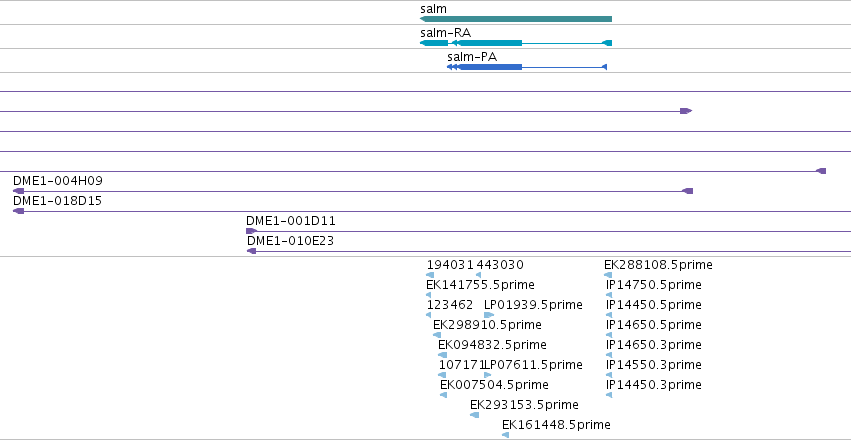This screenshot has height=440, width=851.
Task: Click the EK007504.5prime EST label
Action: tap(494, 385)
